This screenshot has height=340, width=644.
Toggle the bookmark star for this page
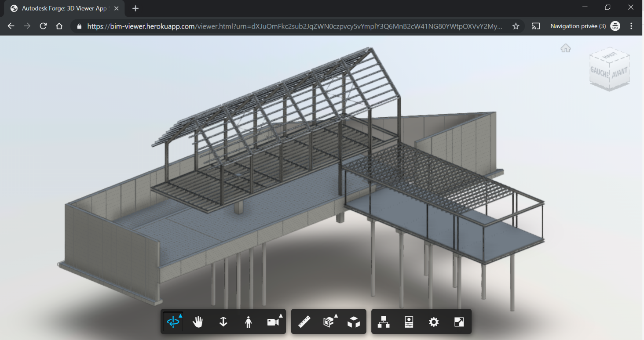click(515, 26)
